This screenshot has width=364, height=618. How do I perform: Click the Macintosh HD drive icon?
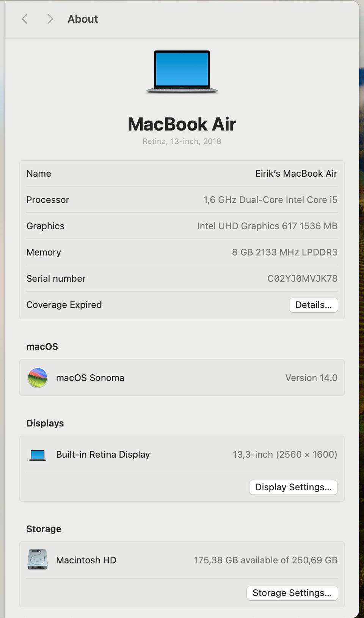click(38, 560)
